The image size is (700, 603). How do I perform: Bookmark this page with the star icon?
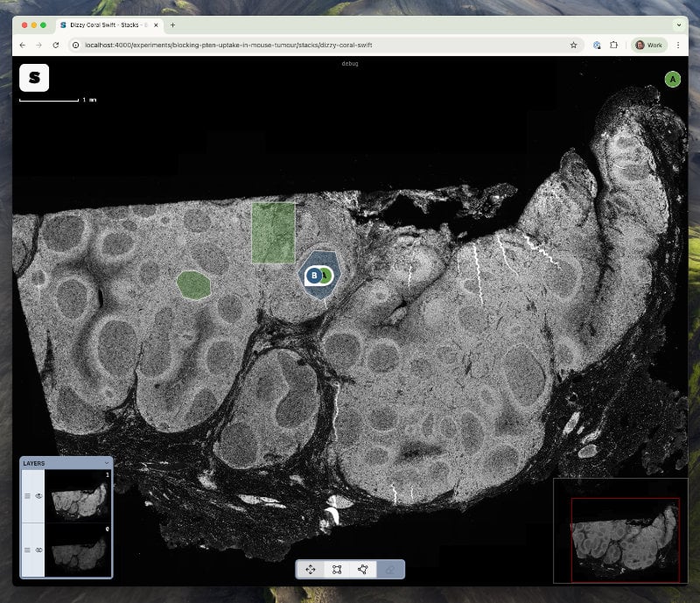point(573,45)
